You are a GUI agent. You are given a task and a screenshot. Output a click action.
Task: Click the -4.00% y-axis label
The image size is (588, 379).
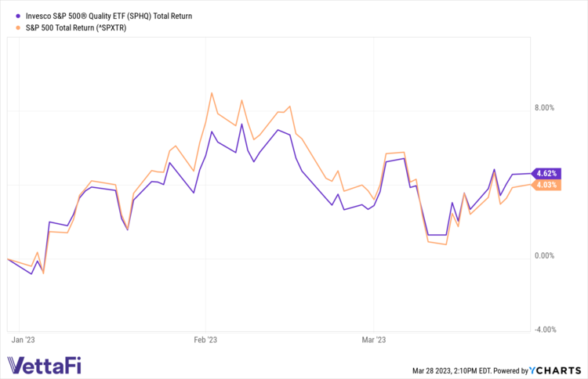(x=543, y=329)
